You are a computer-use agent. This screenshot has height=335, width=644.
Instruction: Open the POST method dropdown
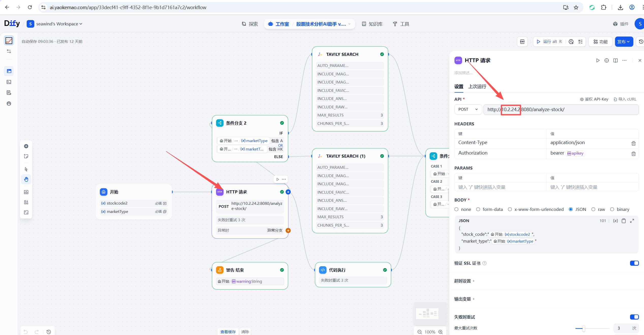[468, 109]
